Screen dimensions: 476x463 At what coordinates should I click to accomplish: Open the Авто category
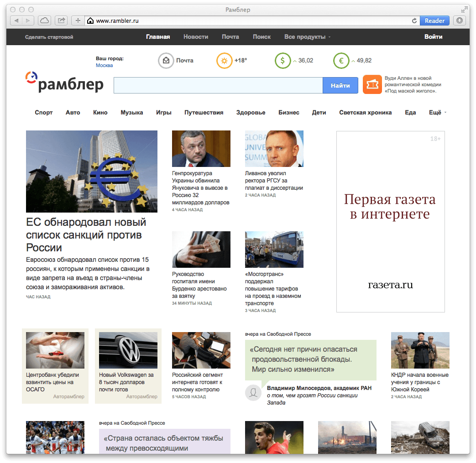(x=73, y=113)
